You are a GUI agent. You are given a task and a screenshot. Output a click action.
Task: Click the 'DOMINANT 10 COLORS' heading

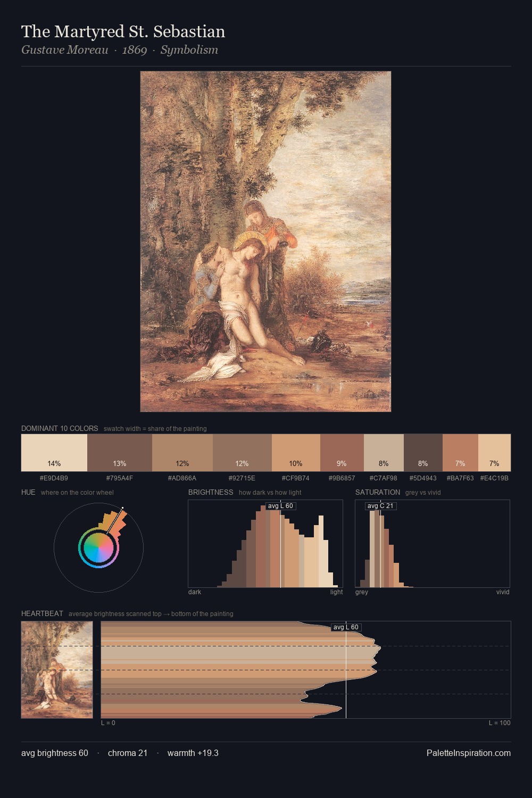(x=60, y=428)
